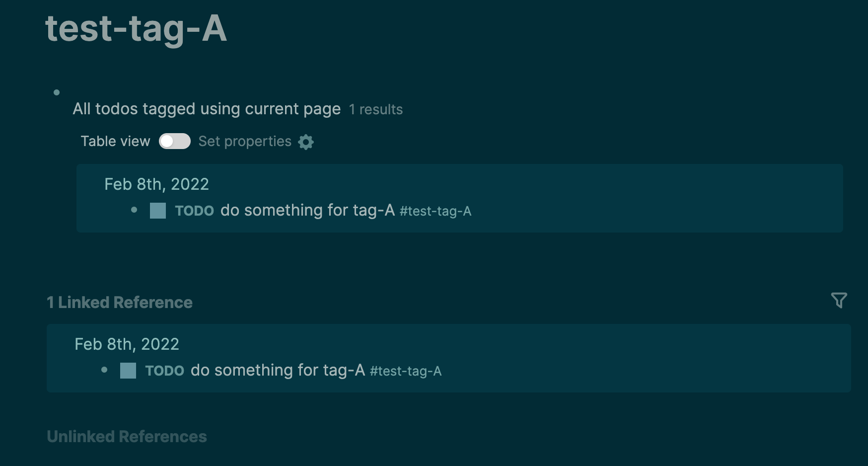
Task: Click the bullet beside the TODO in query results
Action: click(134, 211)
